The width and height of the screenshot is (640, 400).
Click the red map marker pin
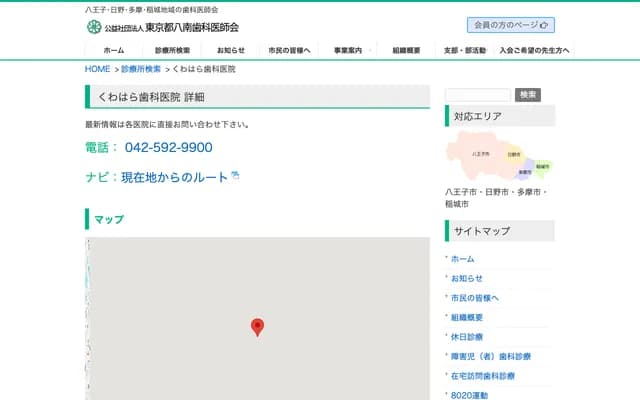point(257,327)
